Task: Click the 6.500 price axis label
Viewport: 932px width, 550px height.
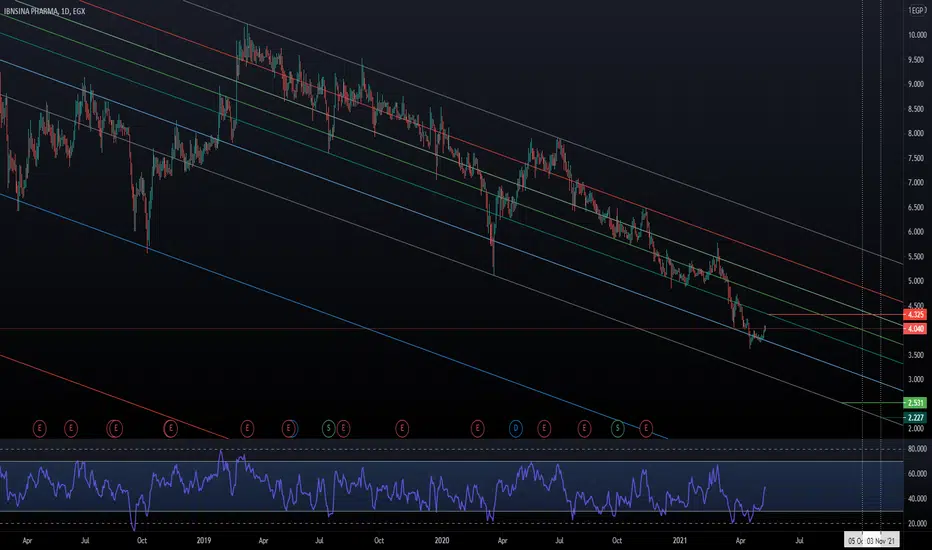Action: pyautogui.click(x=917, y=208)
